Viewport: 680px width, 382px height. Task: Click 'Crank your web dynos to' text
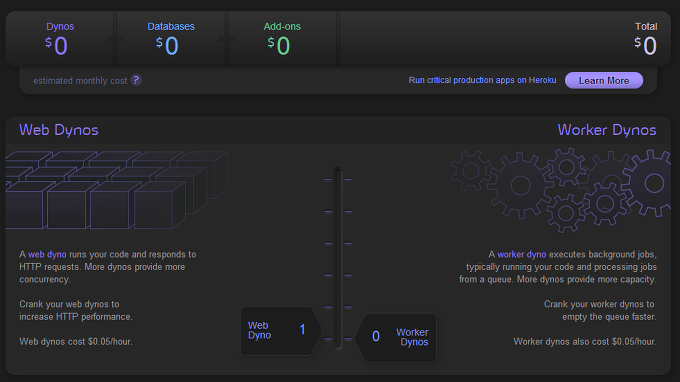coord(69,304)
